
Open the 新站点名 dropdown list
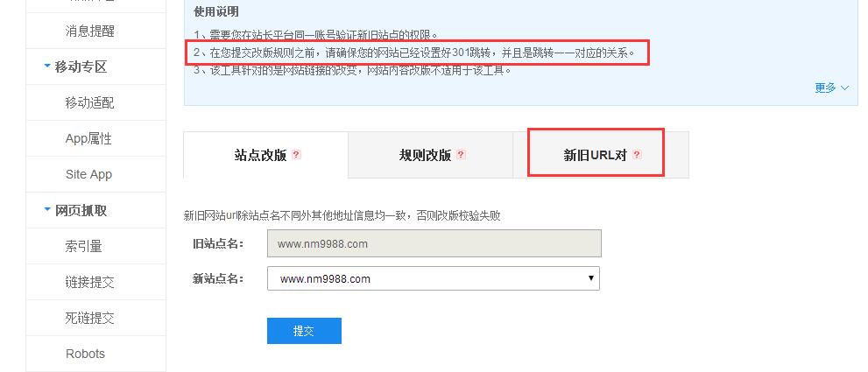click(x=434, y=278)
